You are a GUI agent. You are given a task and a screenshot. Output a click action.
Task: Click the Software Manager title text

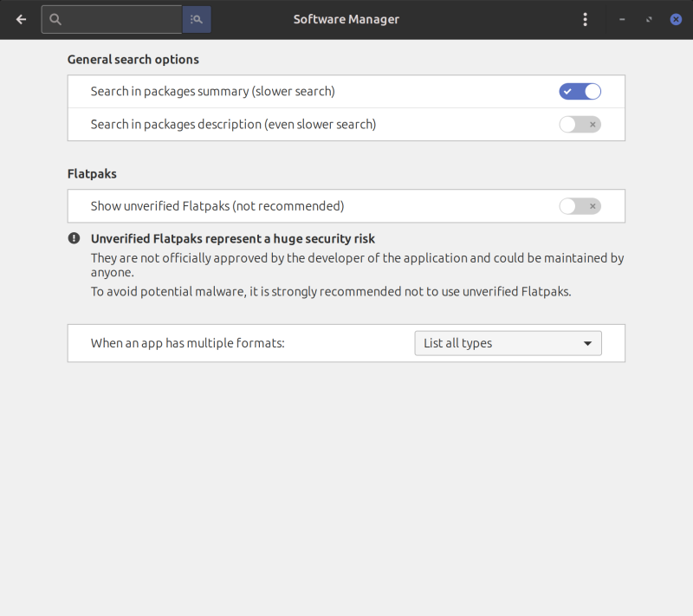click(x=346, y=19)
